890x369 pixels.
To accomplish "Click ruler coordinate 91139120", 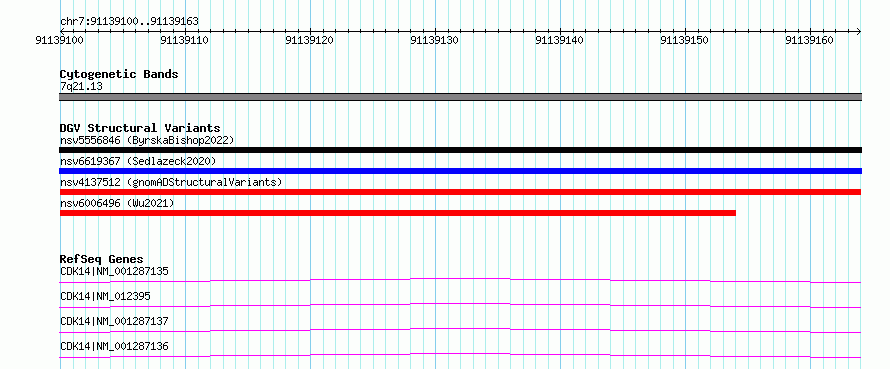I will pos(310,40).
